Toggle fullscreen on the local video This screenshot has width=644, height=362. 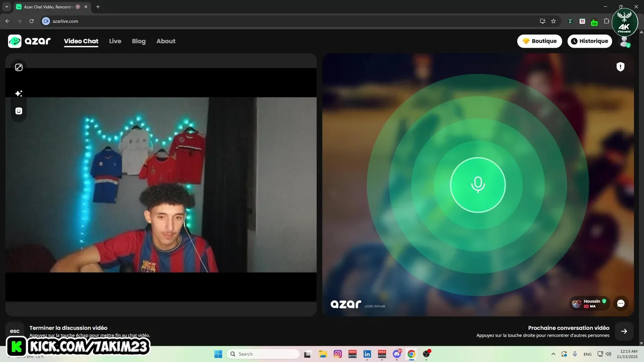[19, 67]
